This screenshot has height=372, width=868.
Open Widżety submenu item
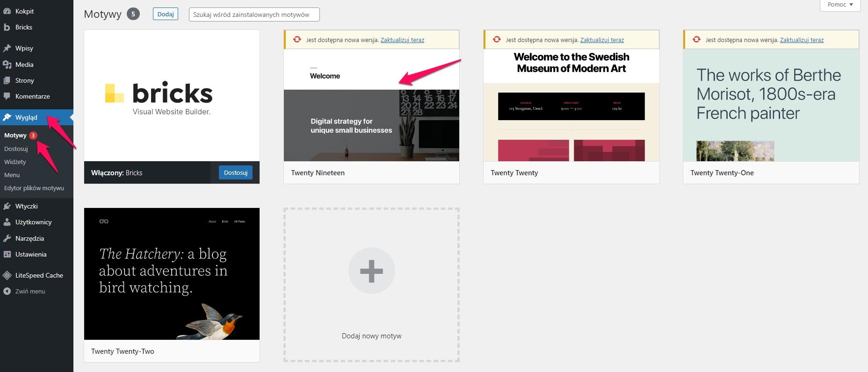coord(15,162)
